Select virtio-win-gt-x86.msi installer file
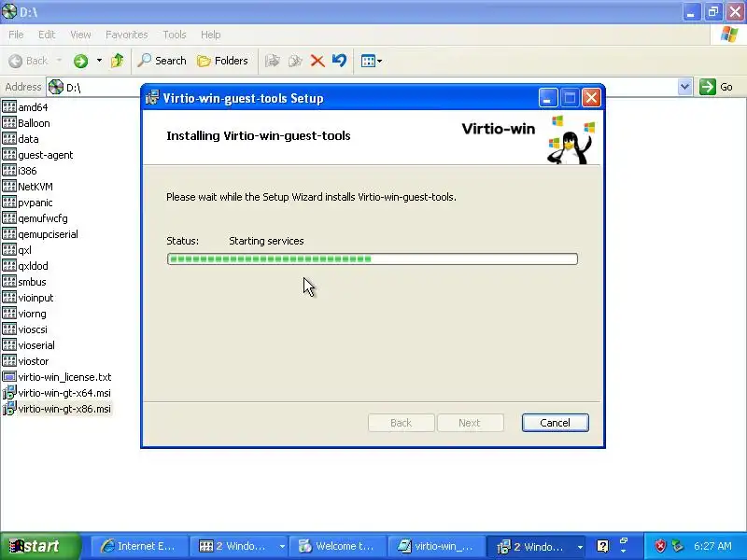Image resolution: width=747 pixels, height=560 pixels. pyautogui.click(x=57, y=409)
